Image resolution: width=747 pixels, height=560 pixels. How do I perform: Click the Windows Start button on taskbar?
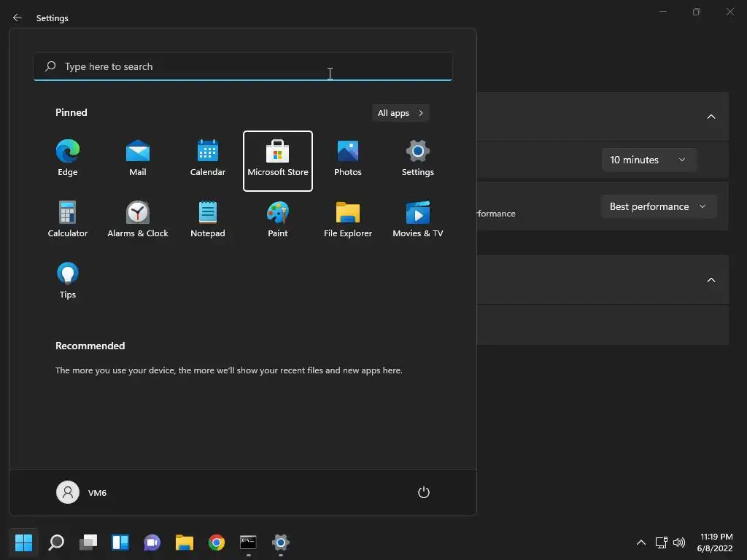(23, 542)
